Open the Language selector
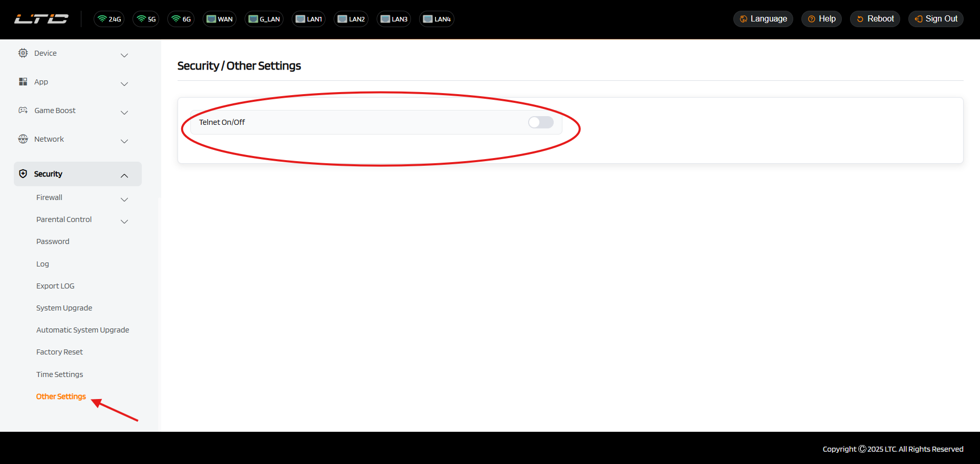The width and height of the screenshot is (980, 464). tap(763, 19)
